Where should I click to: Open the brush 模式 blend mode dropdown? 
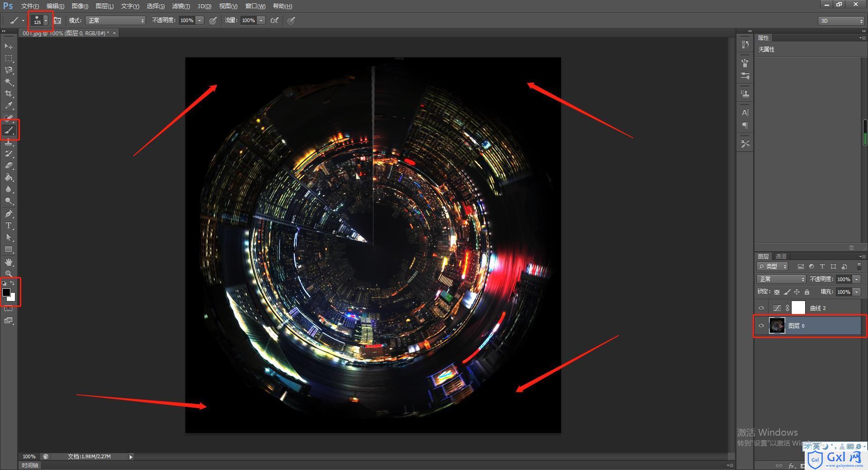pyautogui.click(x=116, y=20)
